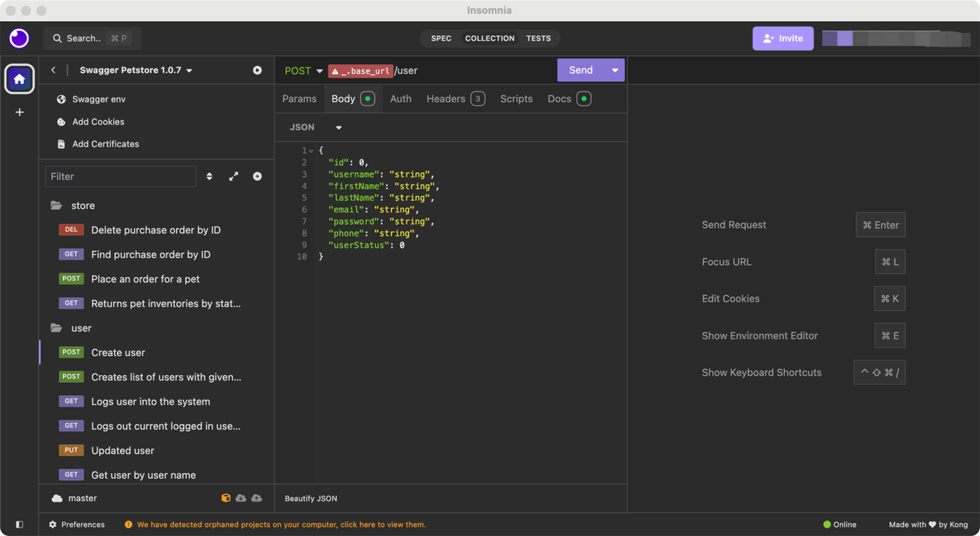Image resolution: width=980 pixels, height=536 pixels.
Task: Click the Insomnia logo icon
Action: coord(19,38)
